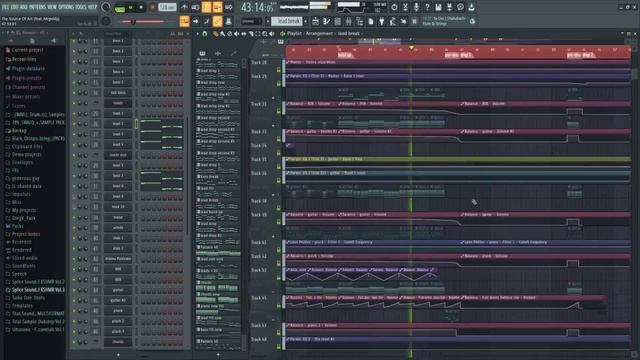Toggle the loop recording icon
The height and width of the screenshot is (360, 640).
click(x=229, y=7)
